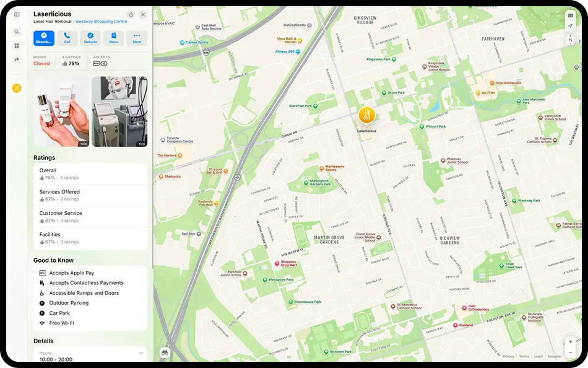Select Tim Hortons on the map

click(180, 156)
